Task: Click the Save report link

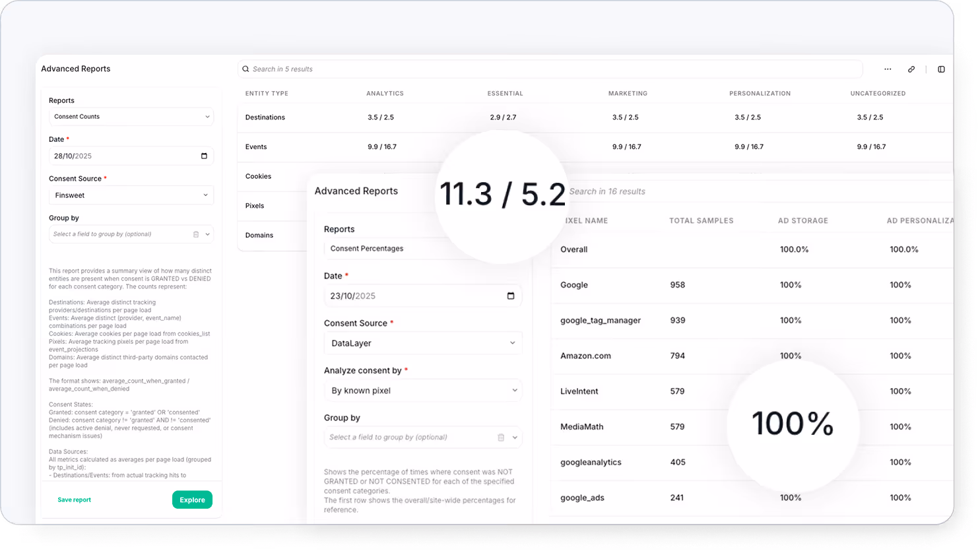Action: (74, 500)
